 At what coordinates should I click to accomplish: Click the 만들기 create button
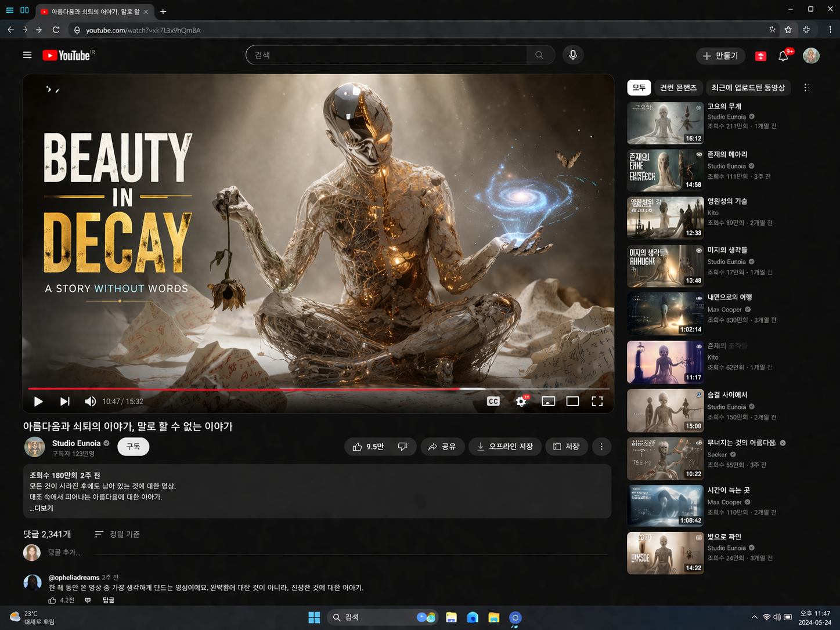(720, 56)
